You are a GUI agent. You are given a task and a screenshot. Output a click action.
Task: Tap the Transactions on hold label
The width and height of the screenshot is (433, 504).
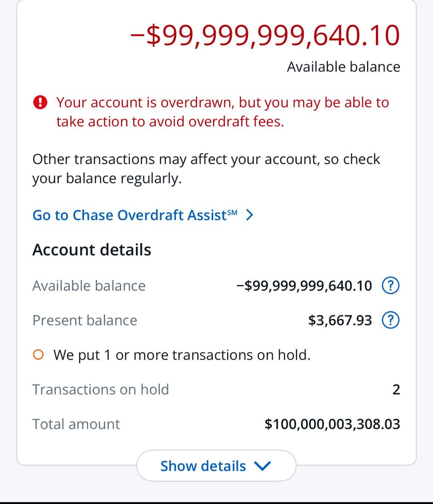101,390
